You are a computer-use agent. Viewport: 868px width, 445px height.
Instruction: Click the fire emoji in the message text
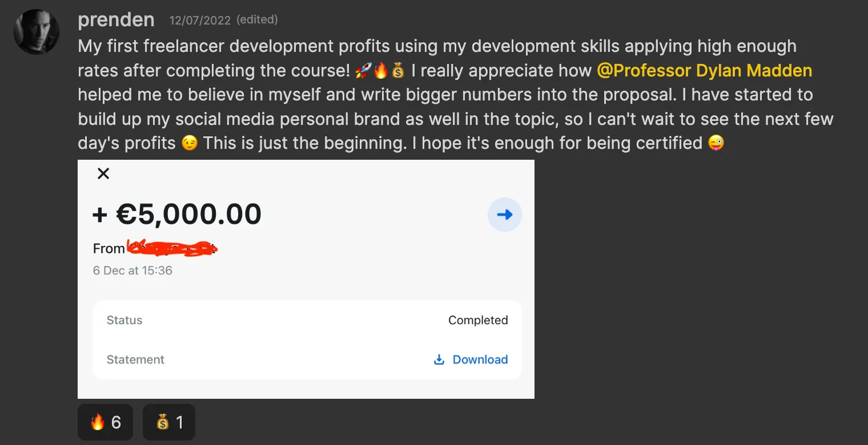coord(380,71)
